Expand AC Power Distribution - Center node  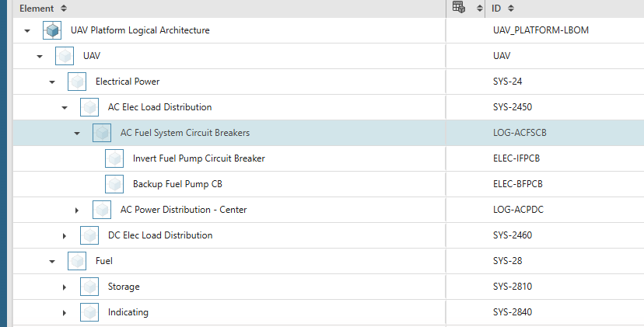77,210
